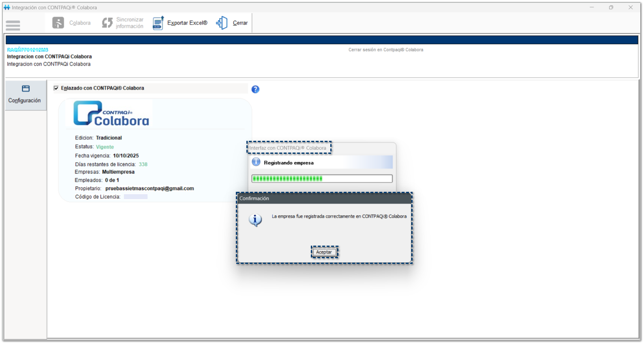Image resolution: width=644 pixels, height=344 pixels.
Task: Click the info icon beside Registrando empresa
Action: click(x=256, y=162)
